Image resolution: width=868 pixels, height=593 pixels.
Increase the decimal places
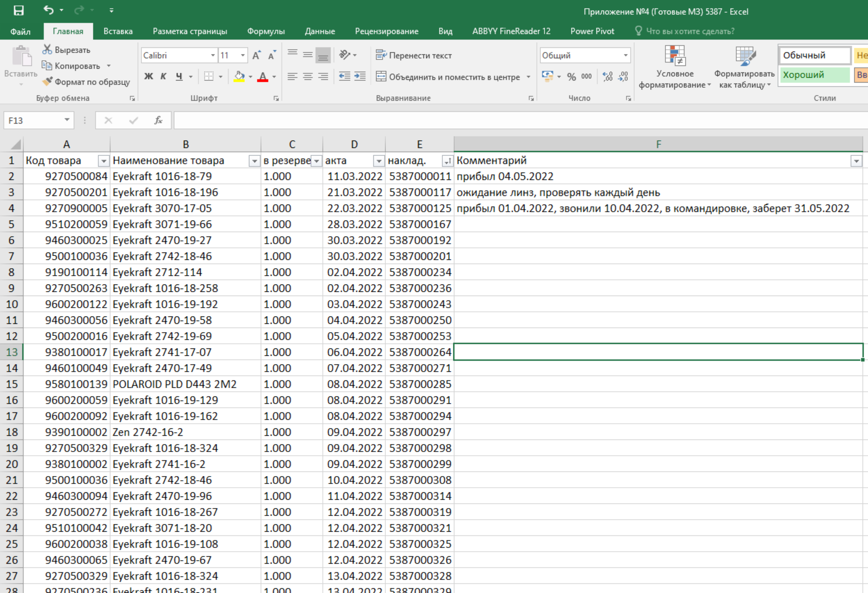pyautogui.click(x=608, y=76)
